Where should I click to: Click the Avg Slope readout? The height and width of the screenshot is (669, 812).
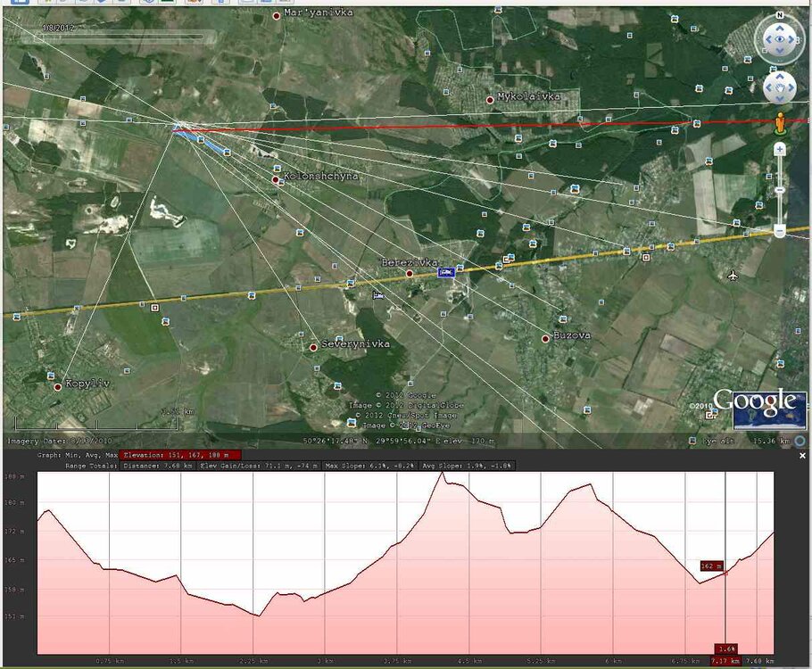point(467,466)
